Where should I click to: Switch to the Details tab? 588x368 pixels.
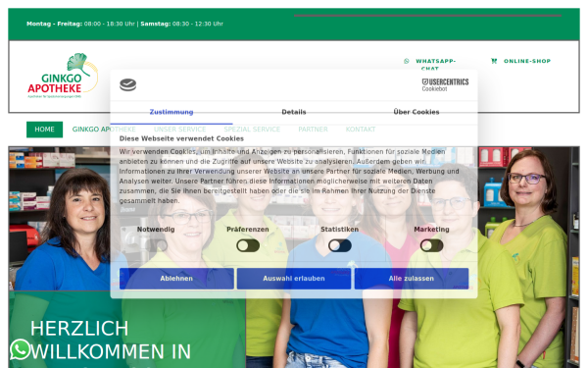click(x=294, y=112)
